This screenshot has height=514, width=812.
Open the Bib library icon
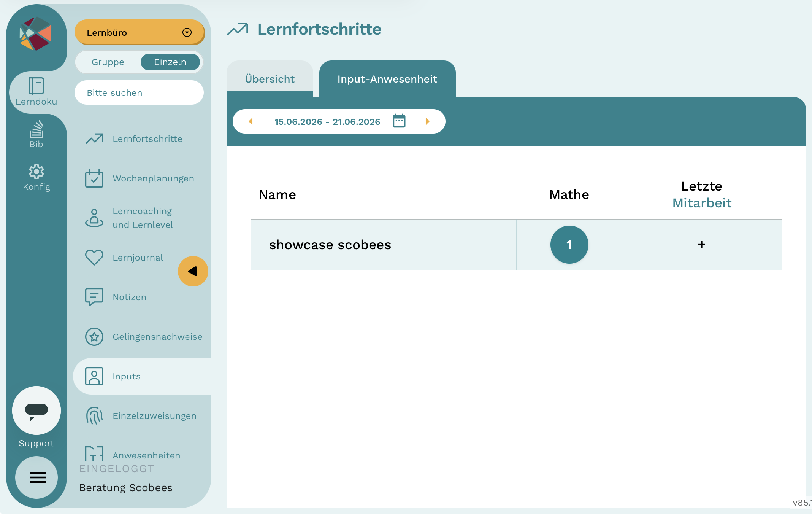tap(36, 129)
